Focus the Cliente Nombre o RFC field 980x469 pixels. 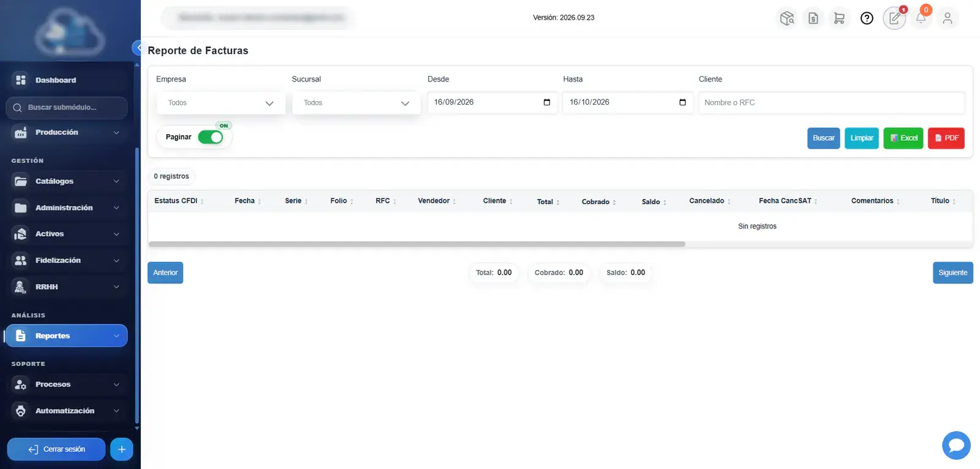coord(832,103)
